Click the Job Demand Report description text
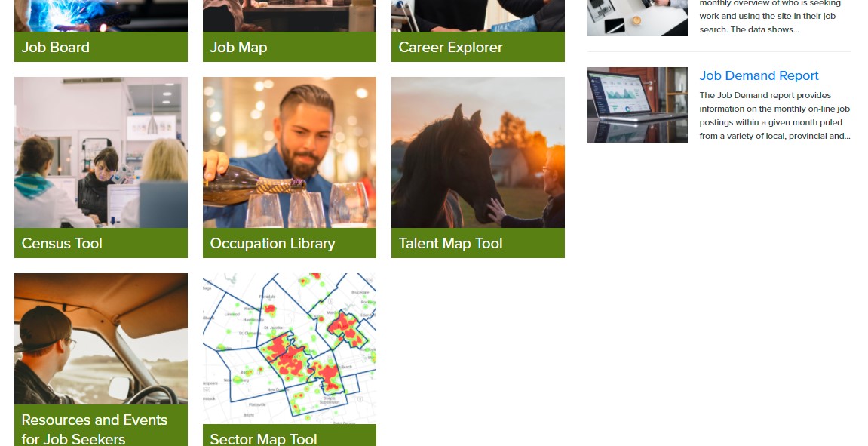The height and width of the screenshot is (446, 868). point(774,115)
